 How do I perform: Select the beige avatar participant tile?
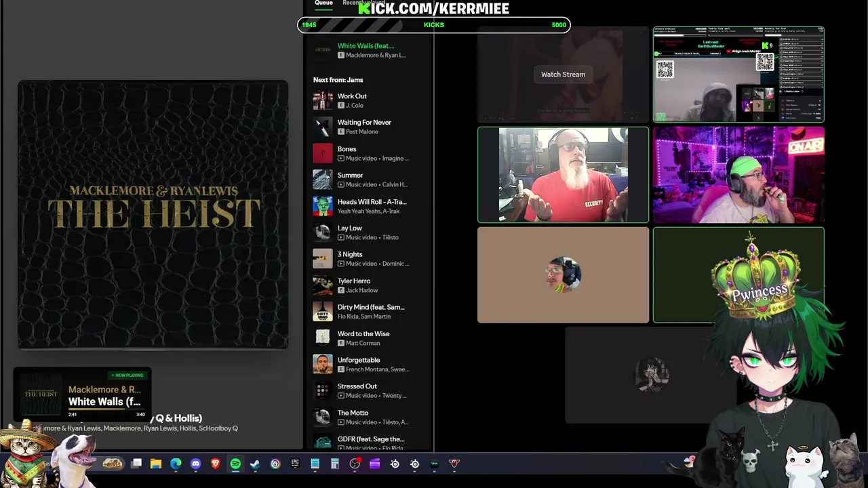coord(563,275)
